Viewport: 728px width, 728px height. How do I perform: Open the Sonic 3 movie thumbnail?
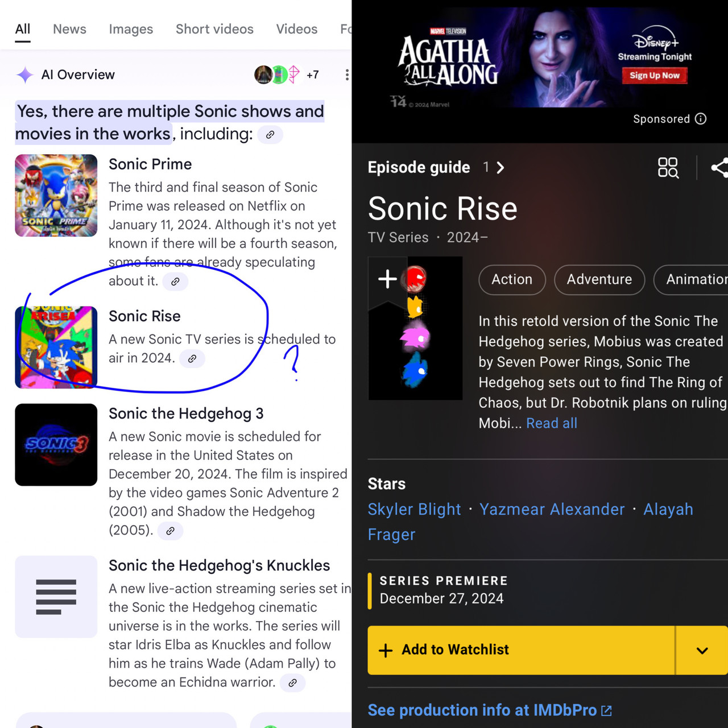coord(56,445)
